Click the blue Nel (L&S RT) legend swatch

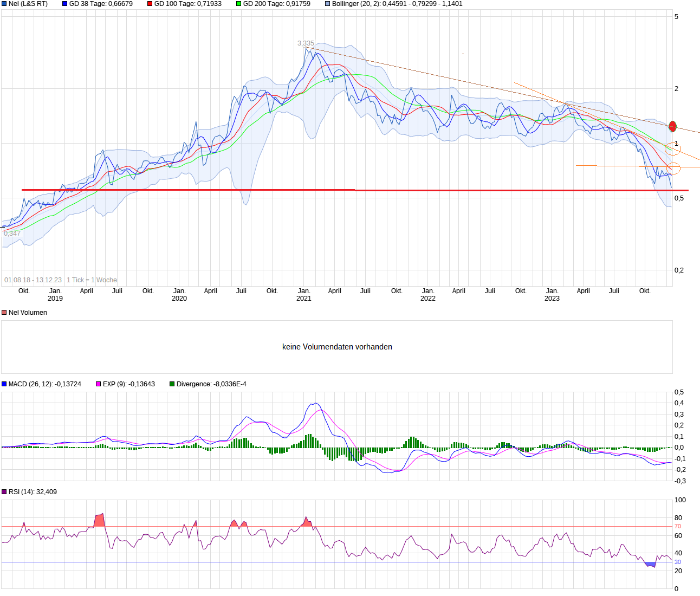4,4
